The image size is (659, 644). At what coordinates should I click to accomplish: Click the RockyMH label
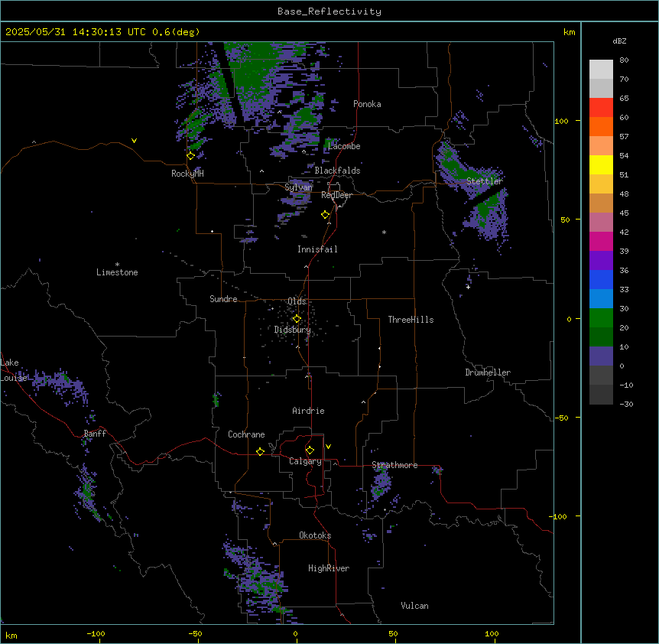coord(187,174)
